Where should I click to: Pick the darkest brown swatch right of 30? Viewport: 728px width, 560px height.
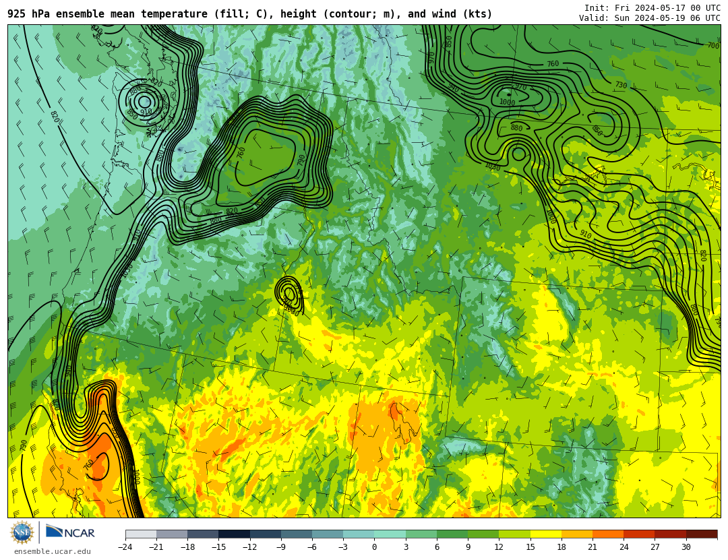702,534
